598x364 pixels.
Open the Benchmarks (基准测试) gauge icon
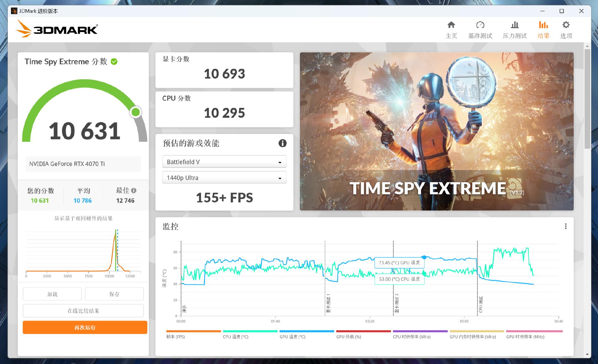[x=480, y=25]
